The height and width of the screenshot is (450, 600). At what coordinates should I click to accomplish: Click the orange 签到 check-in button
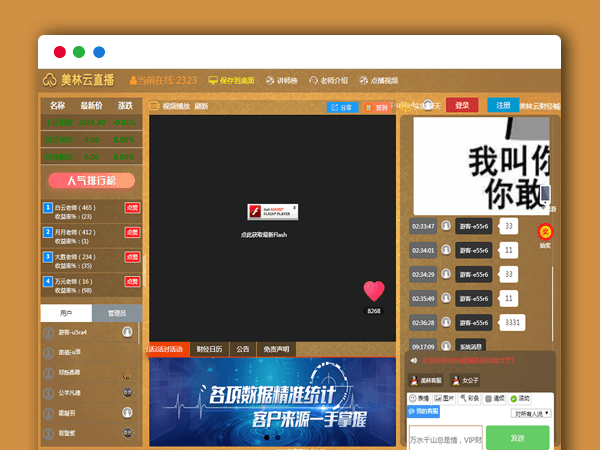point(377,108)
